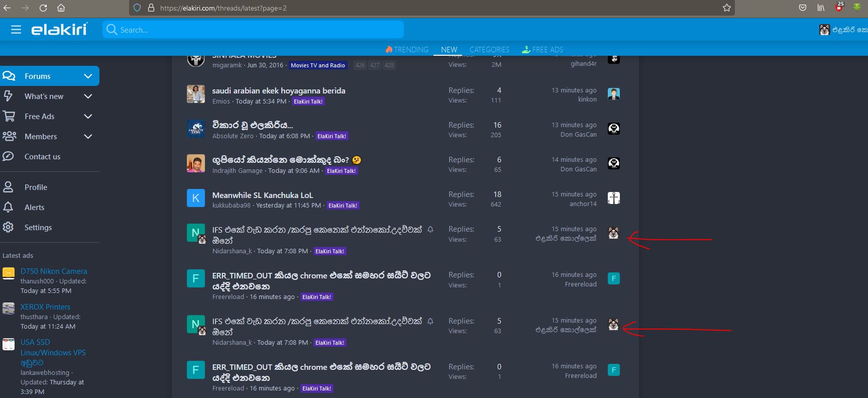Open the Alerts bell in sidebar
The height and width of the screenshot is (398, 868).
(9, 207)
